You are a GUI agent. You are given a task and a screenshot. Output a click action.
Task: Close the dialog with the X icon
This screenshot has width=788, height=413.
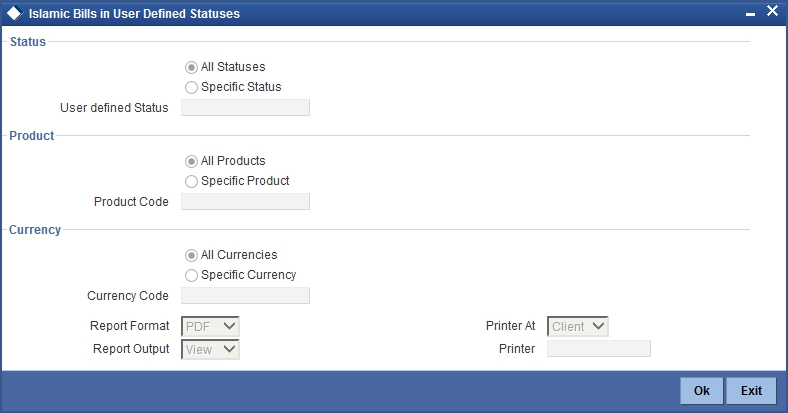click(772, 13)
